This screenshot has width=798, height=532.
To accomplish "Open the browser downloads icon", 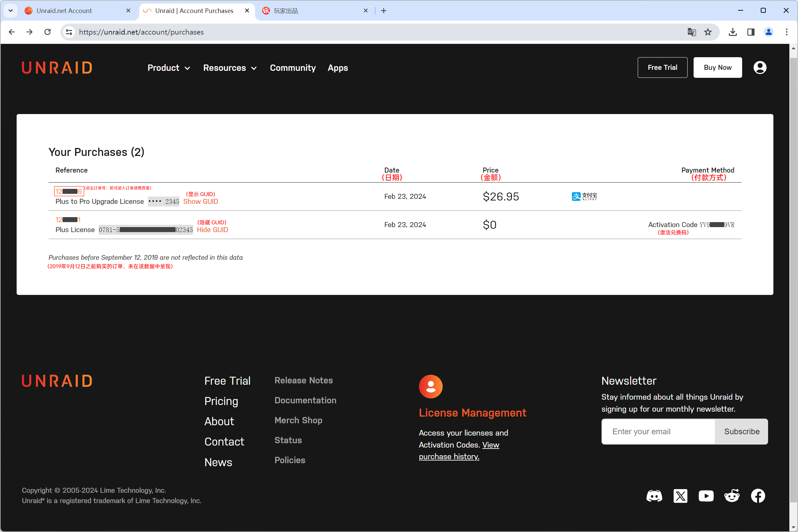I will click(x=732, y=32).
